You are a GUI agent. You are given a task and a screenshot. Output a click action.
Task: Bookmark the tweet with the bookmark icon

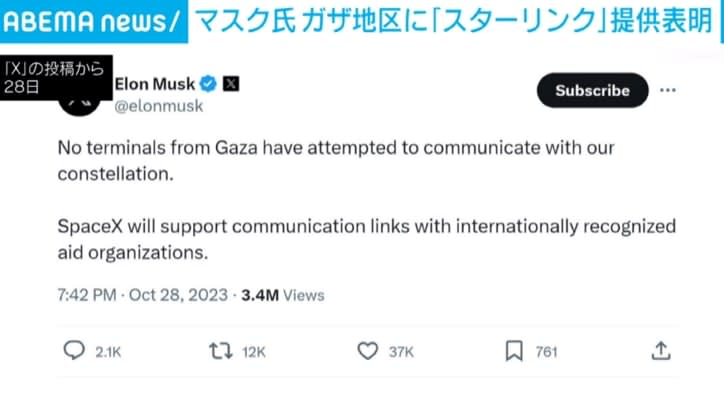coord(514,351)
